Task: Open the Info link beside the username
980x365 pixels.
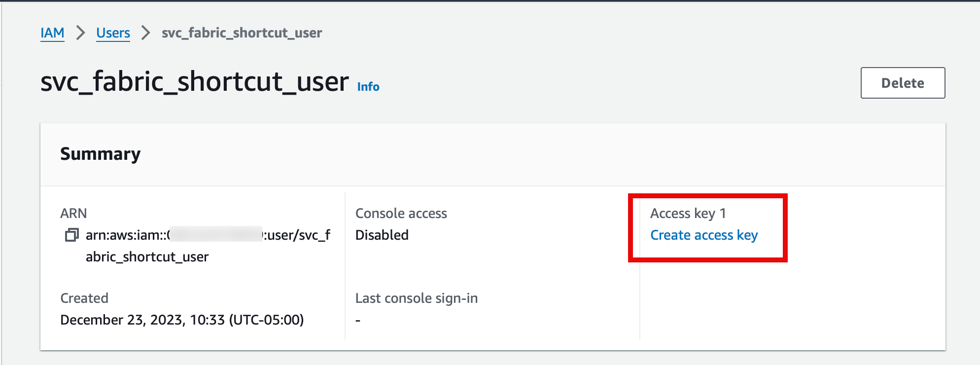Action: tap(368, 87)
